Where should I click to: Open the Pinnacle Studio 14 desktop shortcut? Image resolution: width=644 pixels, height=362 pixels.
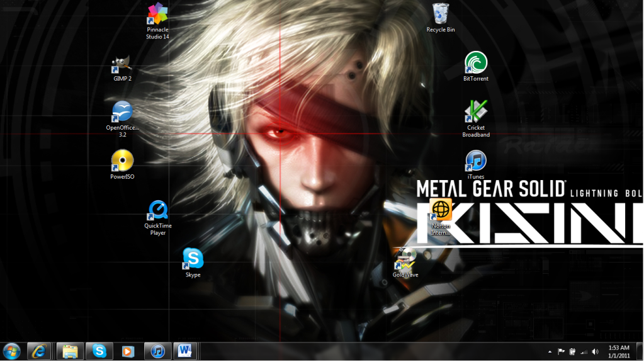[x=157, y=21]
